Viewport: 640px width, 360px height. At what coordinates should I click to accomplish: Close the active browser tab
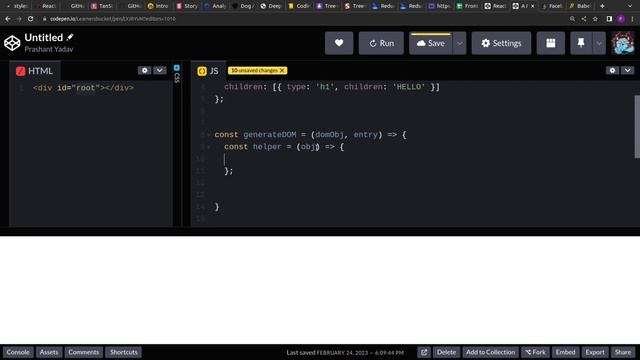pos(532,6)
